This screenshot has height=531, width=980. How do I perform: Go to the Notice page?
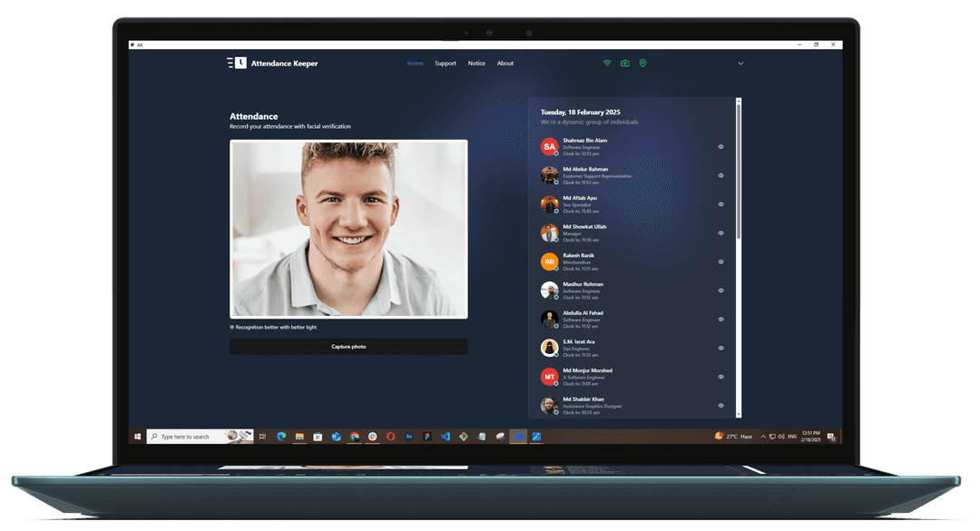pyautogui.click(x=476, y=64)
